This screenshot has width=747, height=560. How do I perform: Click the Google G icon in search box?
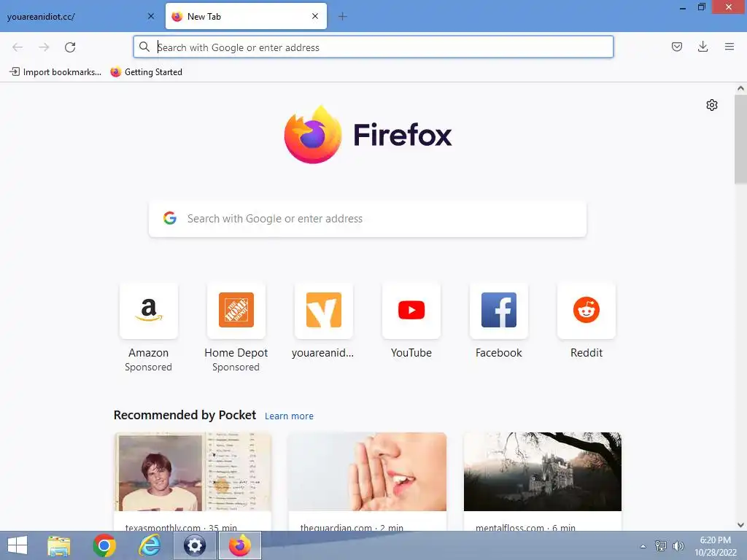170,218
